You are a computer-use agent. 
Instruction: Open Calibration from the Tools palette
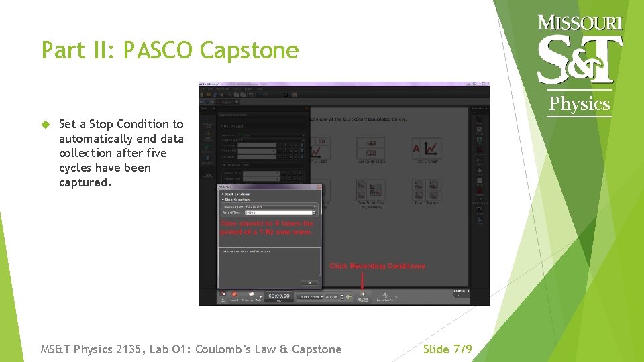tap(207, 148)
